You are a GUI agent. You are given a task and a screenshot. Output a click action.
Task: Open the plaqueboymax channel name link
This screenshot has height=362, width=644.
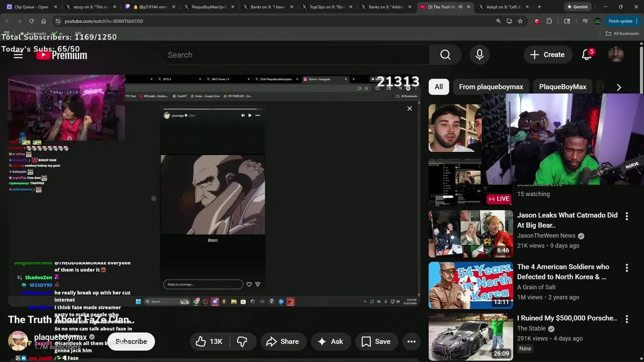[60, 337]
